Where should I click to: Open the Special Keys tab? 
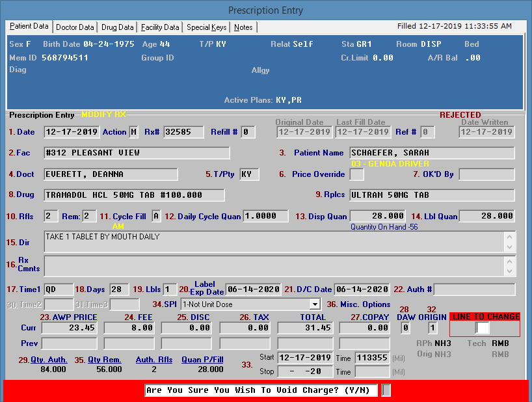pyautogui.click(x=206, y=27)
